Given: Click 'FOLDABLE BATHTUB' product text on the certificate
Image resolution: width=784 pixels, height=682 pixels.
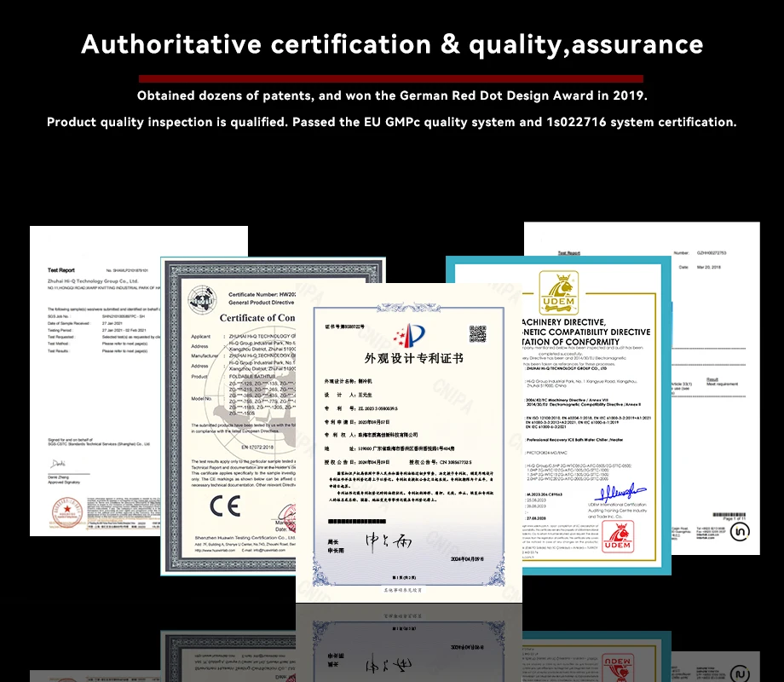Looking at the screenshot, I should [252, 376].
